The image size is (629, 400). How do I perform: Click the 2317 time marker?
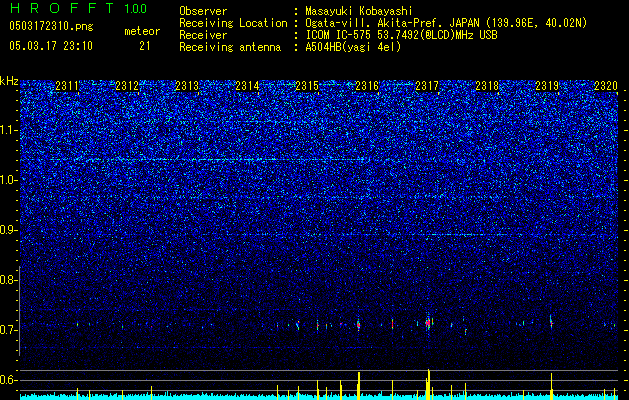[x=427, y=86]
